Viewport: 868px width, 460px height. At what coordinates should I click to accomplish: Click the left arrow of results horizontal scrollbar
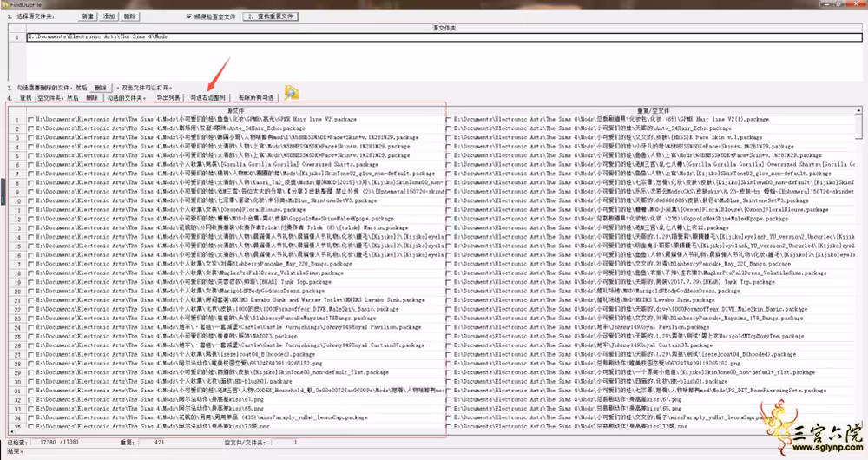(x=12, y=431)
